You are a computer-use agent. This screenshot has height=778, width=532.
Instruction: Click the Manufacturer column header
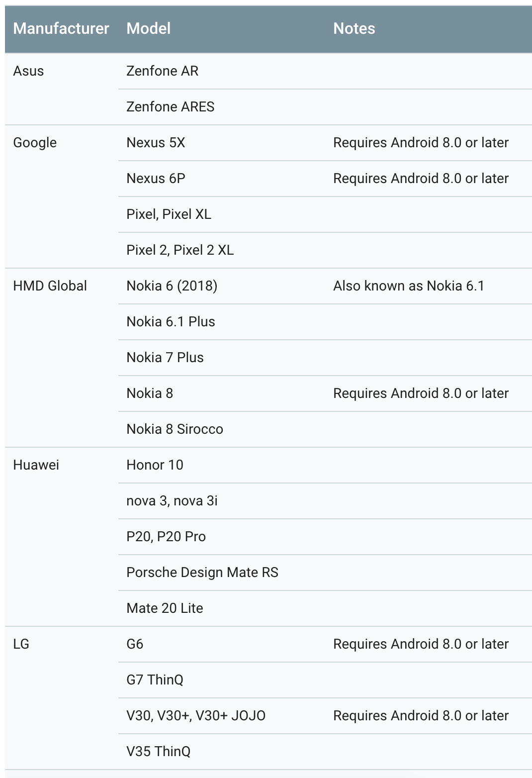[61, 28]
